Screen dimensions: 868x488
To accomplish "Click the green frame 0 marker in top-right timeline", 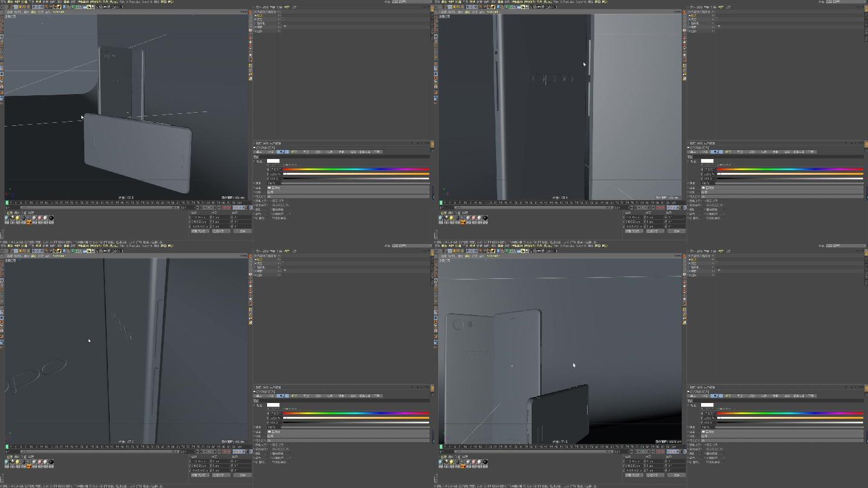I will pyautogui.click(x=441, y=202).
